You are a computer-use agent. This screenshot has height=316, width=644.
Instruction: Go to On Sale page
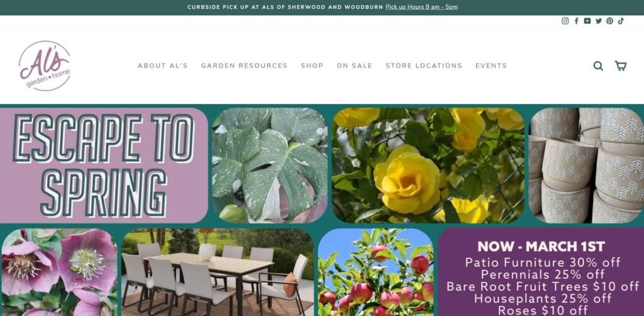click(x=355, y=65)
